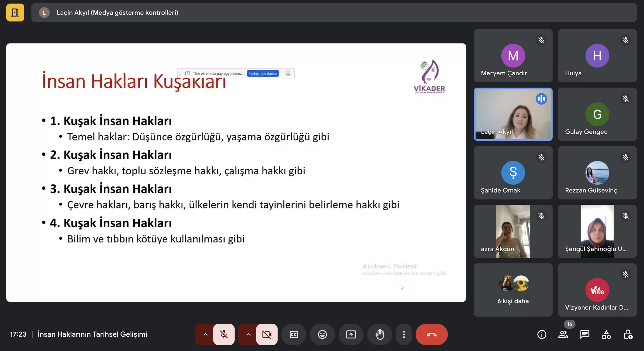Toggle closed captions CC button

click(x=294, y=334)
